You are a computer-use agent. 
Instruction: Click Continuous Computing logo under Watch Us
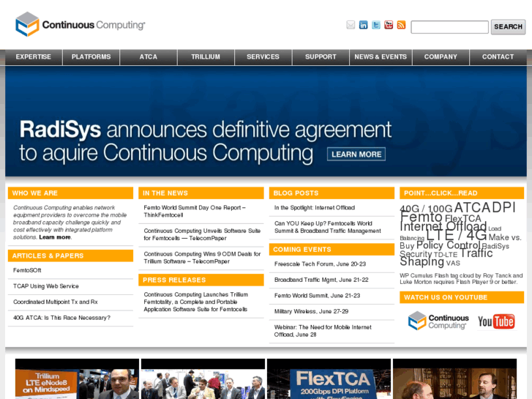[438, 321]
